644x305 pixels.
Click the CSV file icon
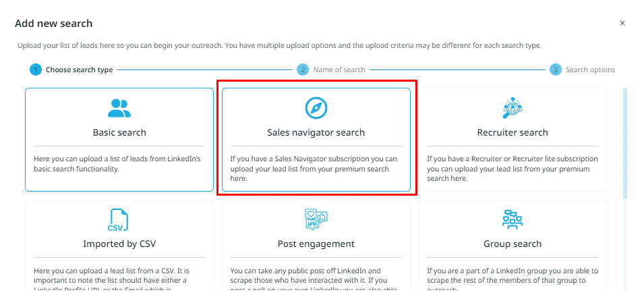click(x=117, y=221)
